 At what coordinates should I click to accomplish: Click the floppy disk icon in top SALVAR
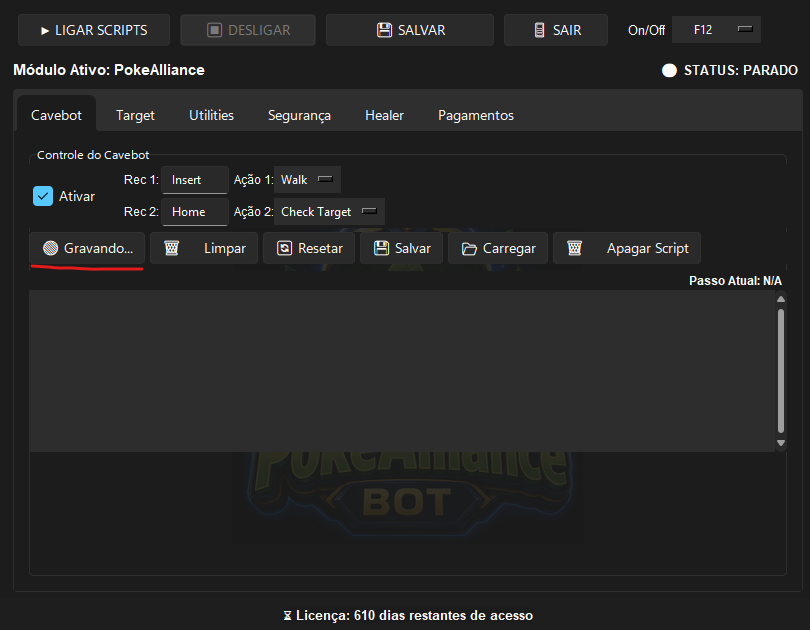(x=384, y=30)
